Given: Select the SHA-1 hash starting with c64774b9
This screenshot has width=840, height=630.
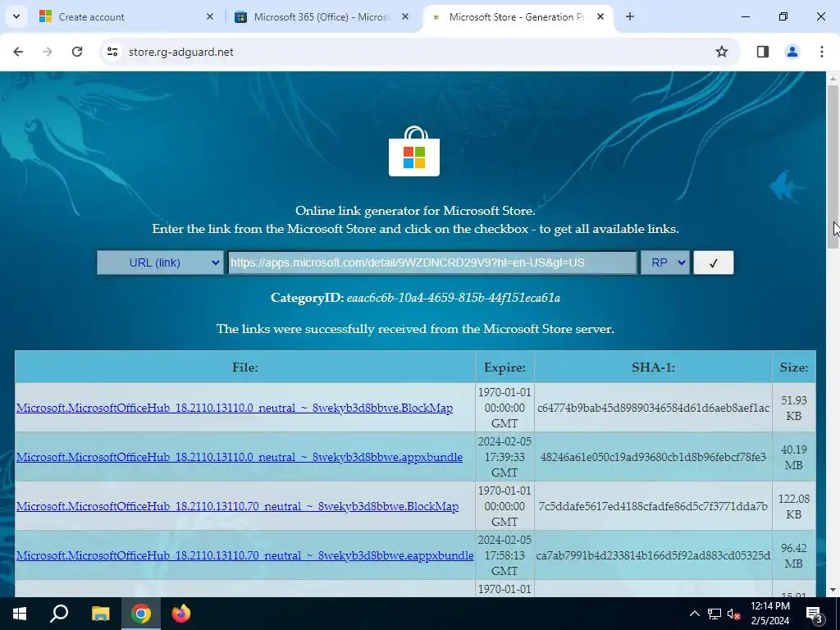Looking at the screenshot, I should tap(653, 408).
